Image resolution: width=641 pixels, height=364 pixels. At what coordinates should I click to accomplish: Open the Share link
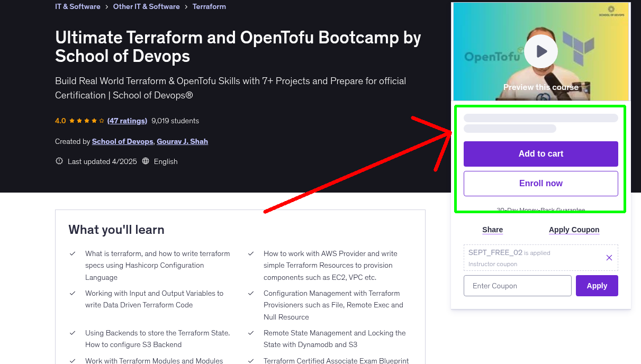pos(493,230)
